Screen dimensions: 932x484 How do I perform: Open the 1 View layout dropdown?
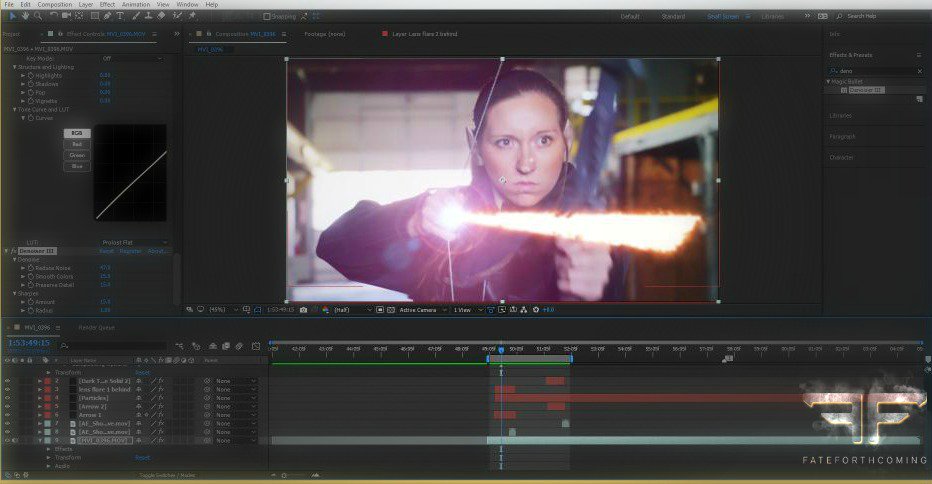click(467, 310)
